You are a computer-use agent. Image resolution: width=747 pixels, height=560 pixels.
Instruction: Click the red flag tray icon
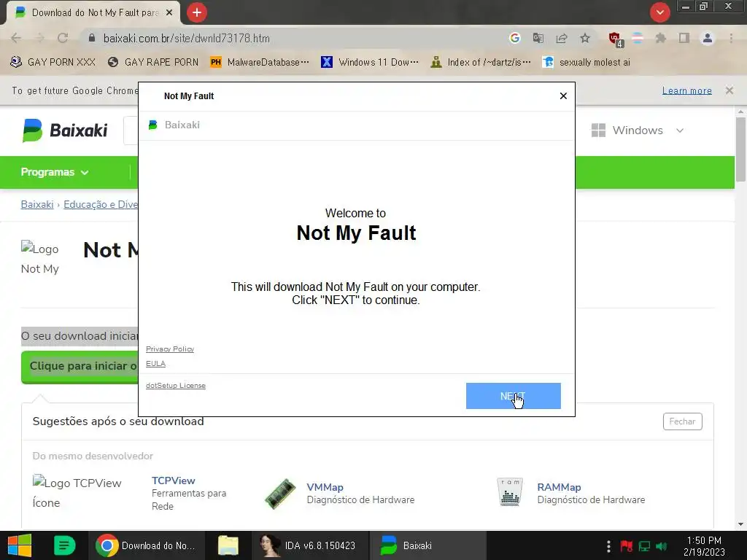(x=626, y=545)
